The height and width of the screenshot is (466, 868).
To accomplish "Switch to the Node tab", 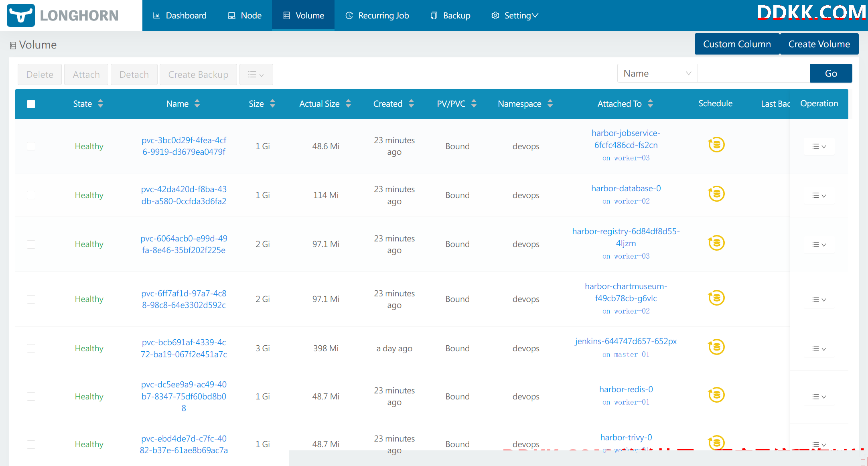I will tap(245, 16).
